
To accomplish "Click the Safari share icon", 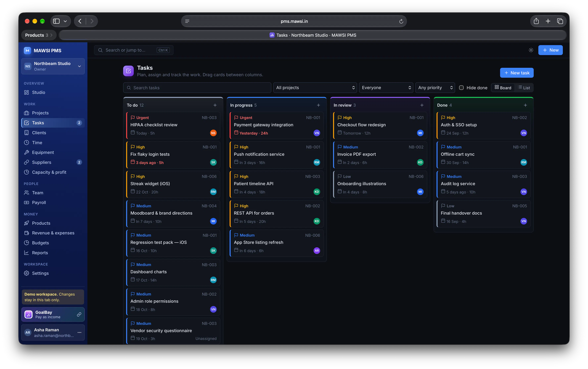I will 536,21.
